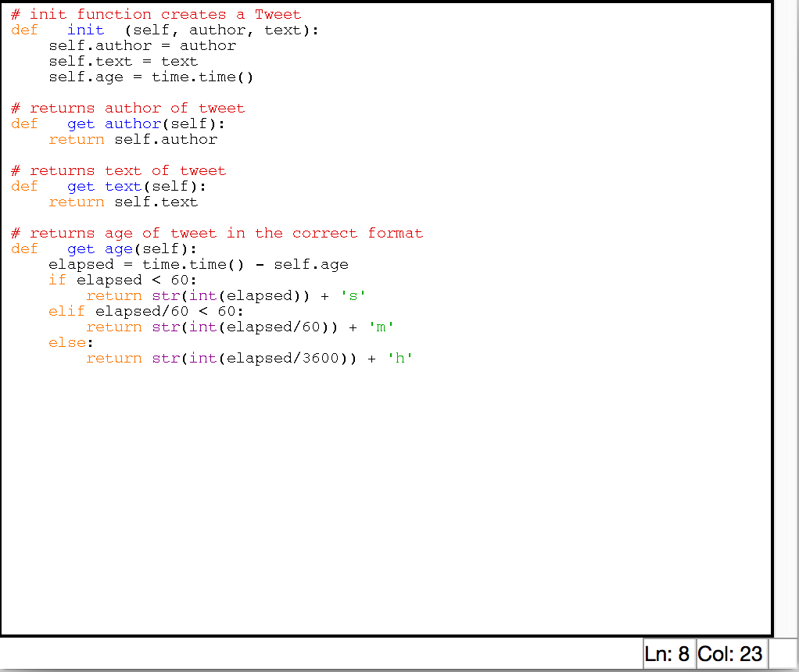Viewport: 799px width, 672px height.
Task: Click the 'get author' function name
Action: click(x=114, y=124)
